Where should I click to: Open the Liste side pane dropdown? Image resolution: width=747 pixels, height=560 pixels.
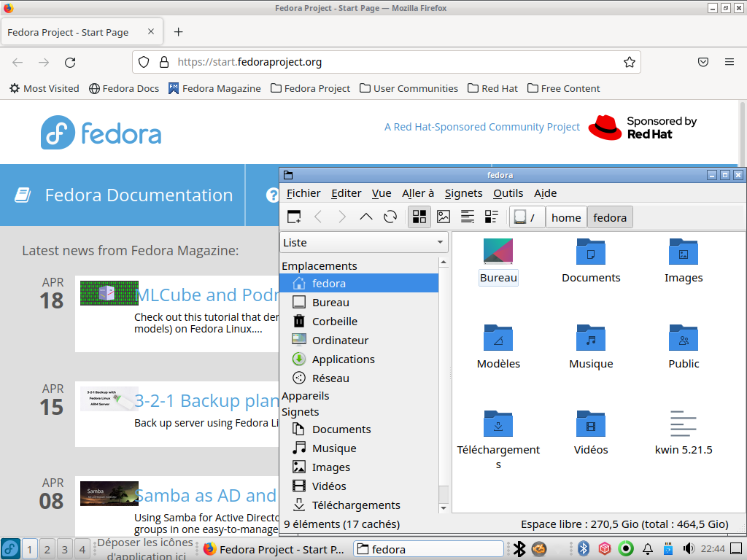(364, 243)
